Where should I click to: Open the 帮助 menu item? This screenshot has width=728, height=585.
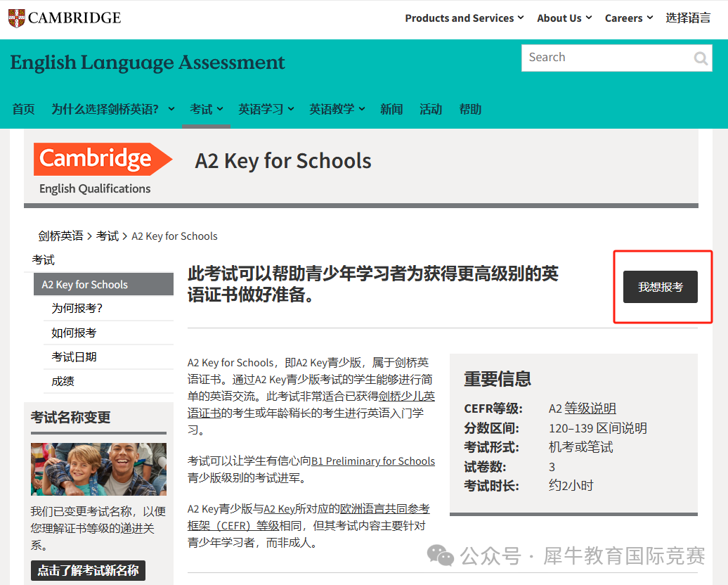(470, 109)
